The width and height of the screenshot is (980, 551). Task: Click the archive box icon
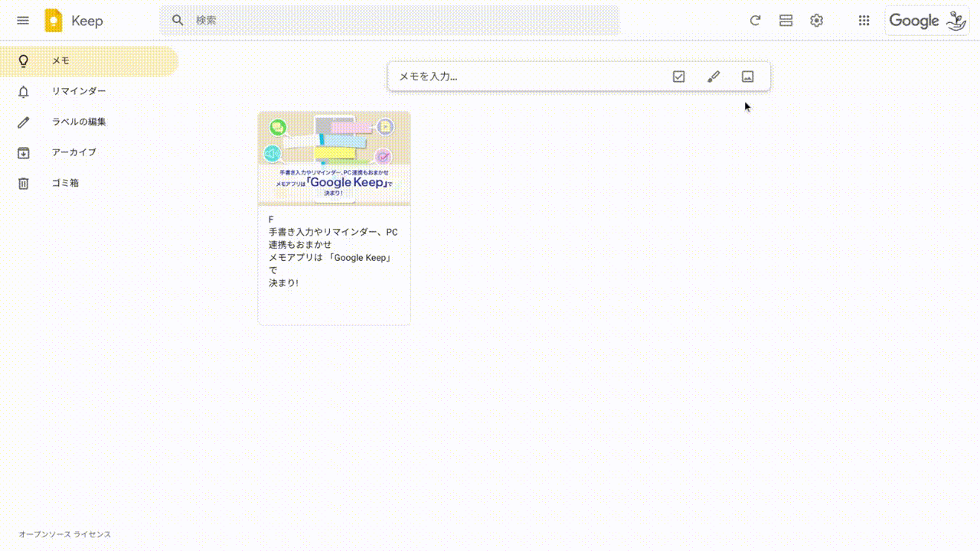point(24,152)
